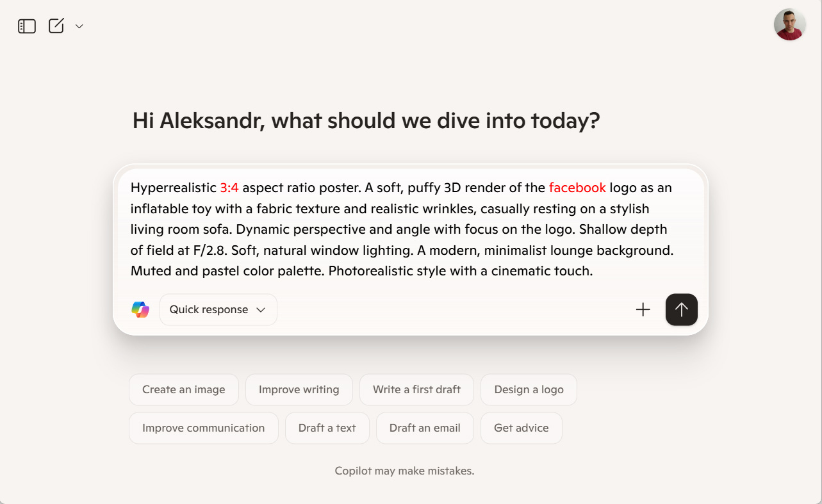Choose the Improve communication chip
The image size is (822, 504).
click(x=204, y=428)
